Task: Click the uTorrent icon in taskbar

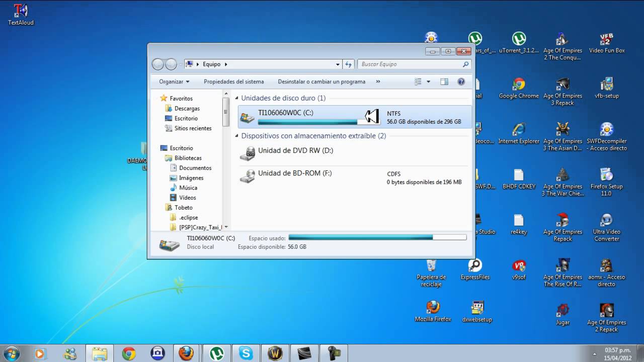Action: [x=217, y=353]
